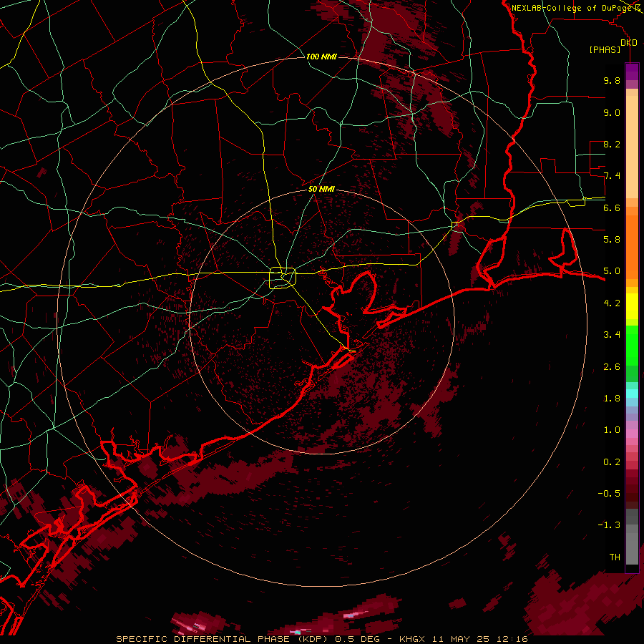Click the 6.6 color scale value

(612, 208)
